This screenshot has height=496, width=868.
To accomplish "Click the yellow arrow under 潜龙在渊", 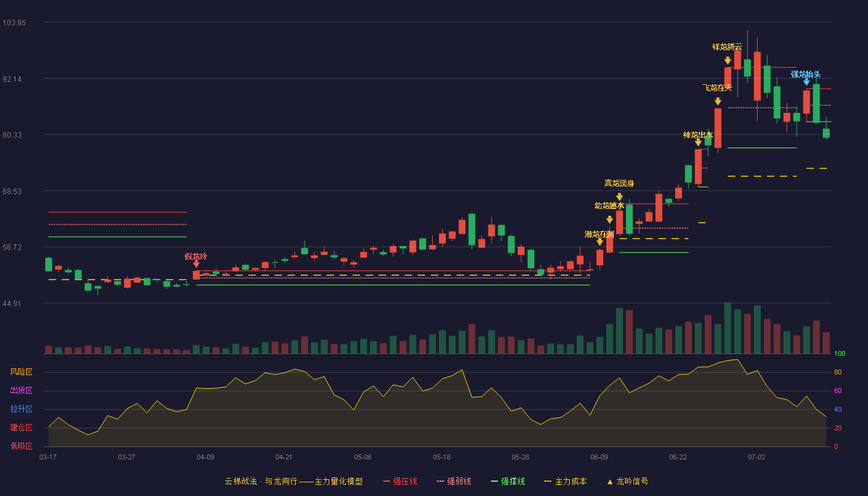I will (600, 242).
